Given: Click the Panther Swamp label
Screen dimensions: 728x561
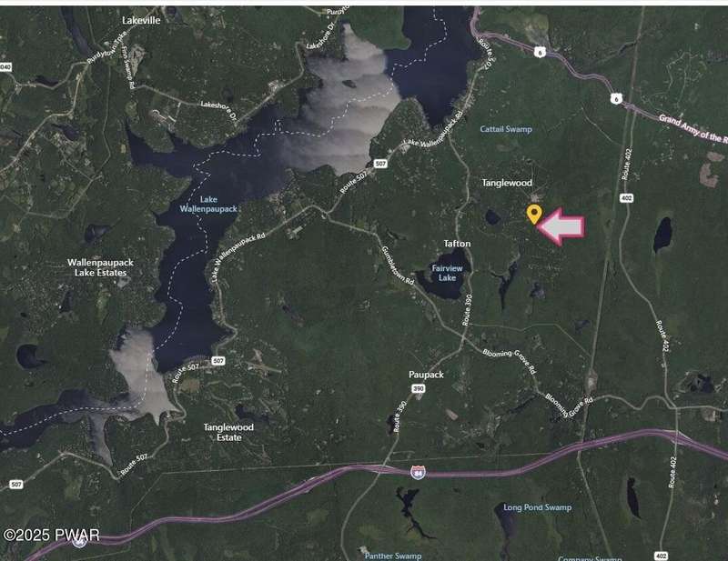Looking at the screenshot, I should coord(393,556).
